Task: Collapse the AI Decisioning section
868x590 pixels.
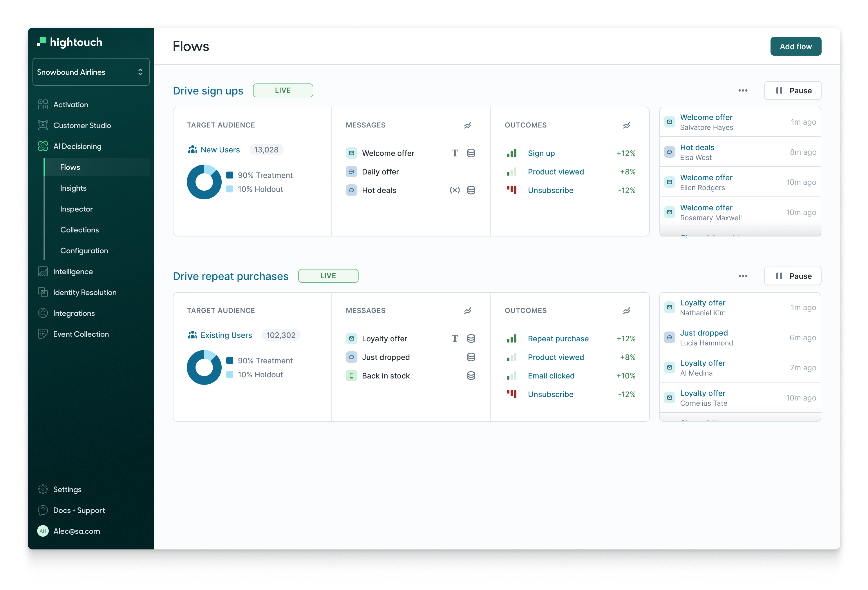Action: (77, 146)
